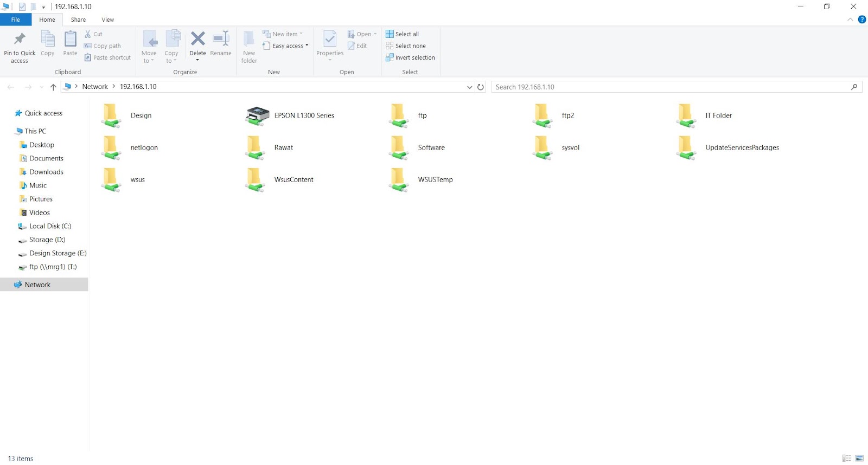Open Design Storage (E:) drive in sidebar
Viewport: 868px width, 465px height.
58,253
